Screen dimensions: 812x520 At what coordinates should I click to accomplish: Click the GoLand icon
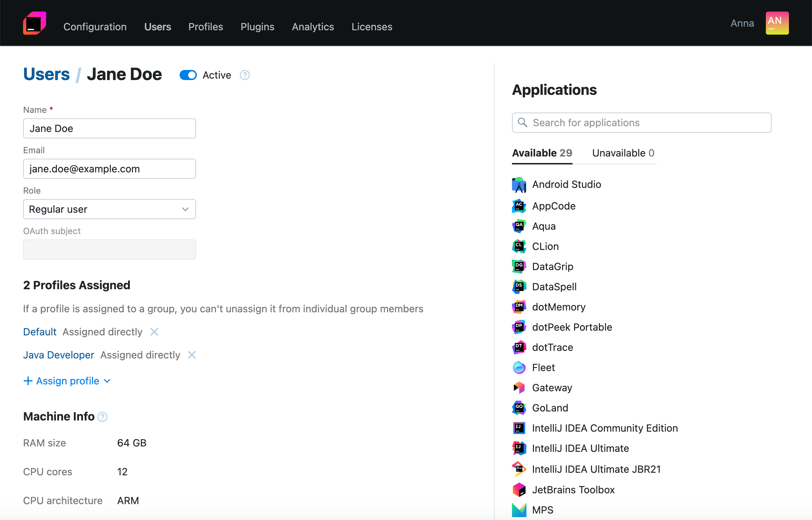click(x=519, y=408)
